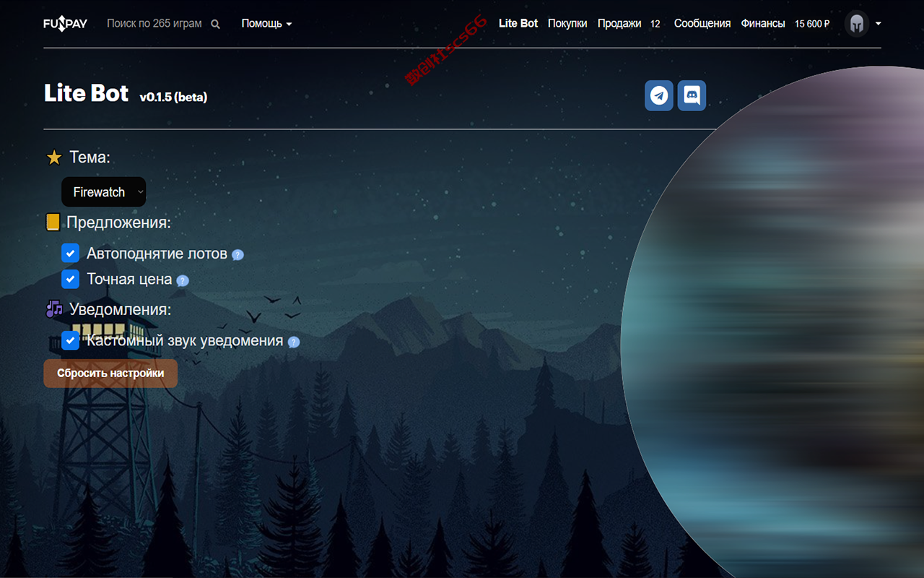Image resolution: width=924 pixels, height=578 pixels.
Task: Click the v0.1.5 (beta) version label
Action: (173, 97)
